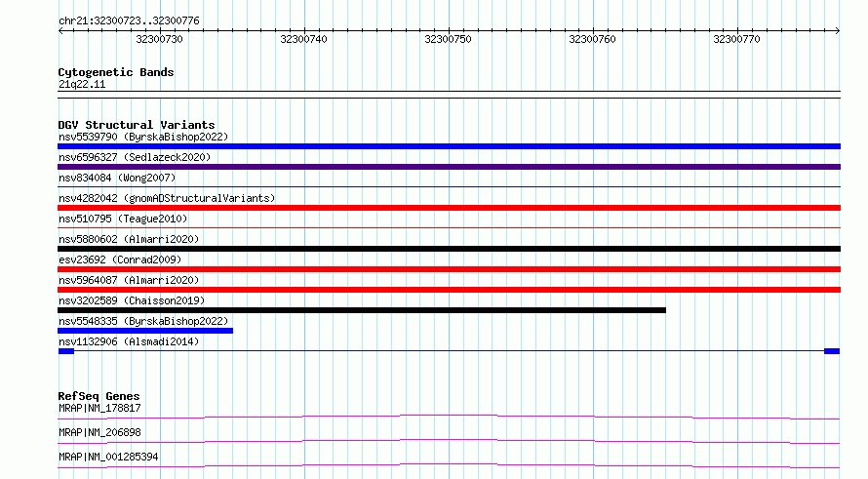Viewport: 868px width, 479px height.
Task: Open the esv23692 (Conrad2009) variant label
Action: point(120,259)
